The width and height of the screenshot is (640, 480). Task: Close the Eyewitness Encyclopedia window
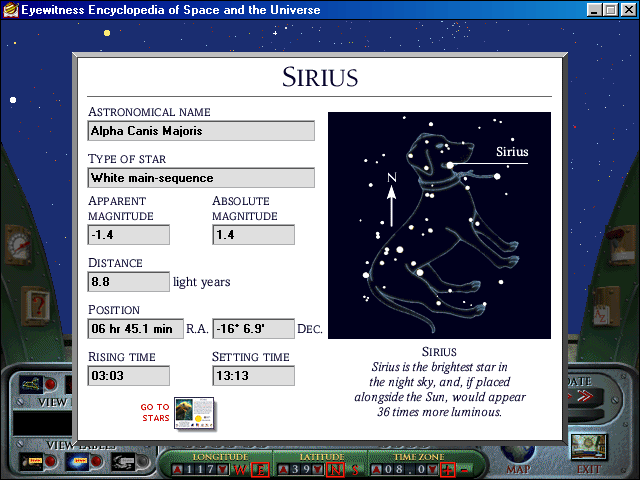click(x=629, y=10)
